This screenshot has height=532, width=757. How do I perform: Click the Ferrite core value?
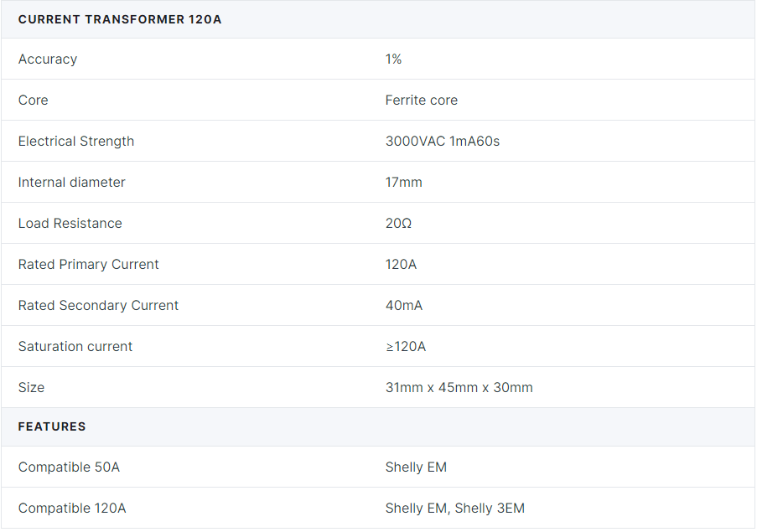click(x=422, y=100)
